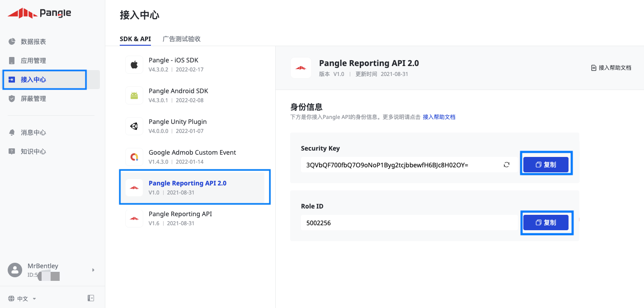Click the Android robot icon
This screenshot has width=644, height=308.
pyautogui.click(x=134, y=95)
